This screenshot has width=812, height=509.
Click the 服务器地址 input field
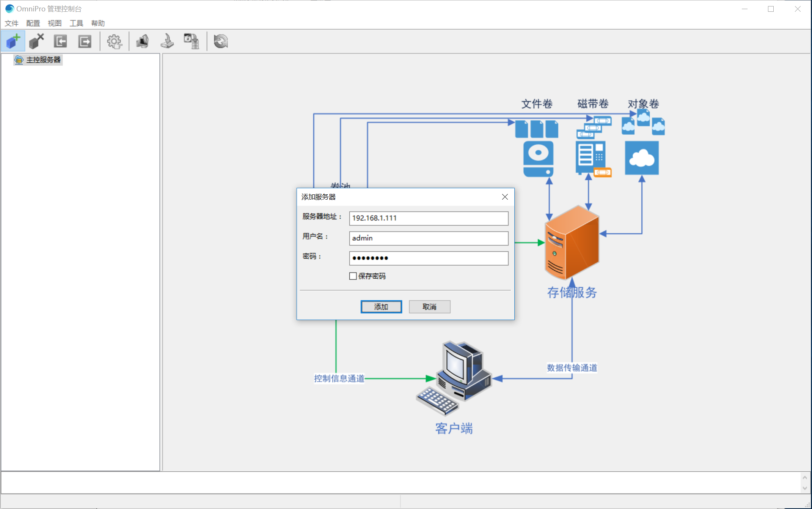[429, 218]
